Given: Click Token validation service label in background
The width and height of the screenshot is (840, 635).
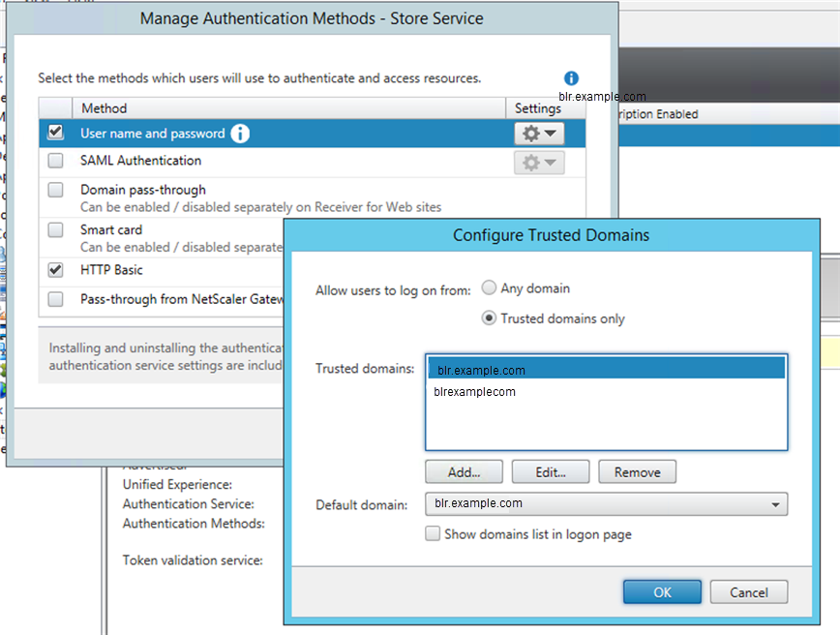Looking at the screenshot, I should 193,560.
